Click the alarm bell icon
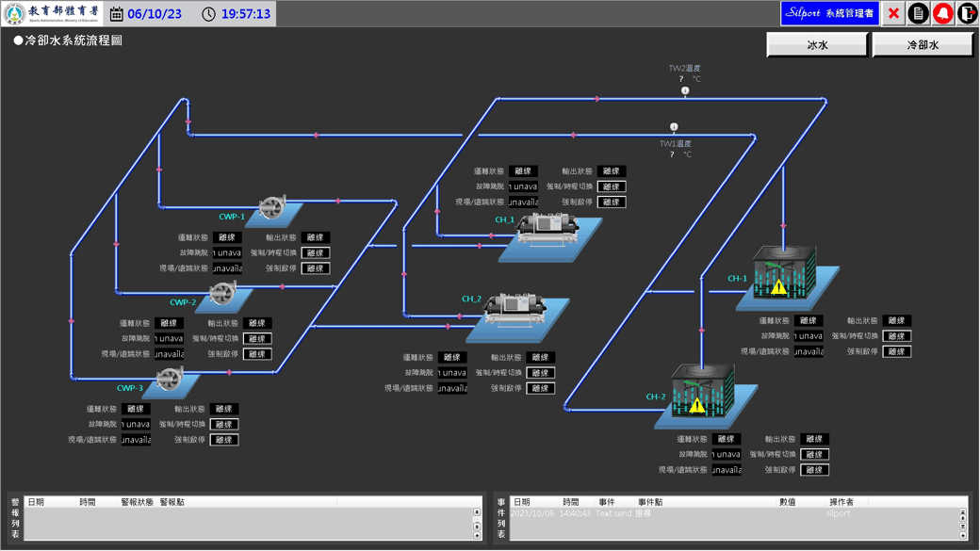 [x=942, y=13]
